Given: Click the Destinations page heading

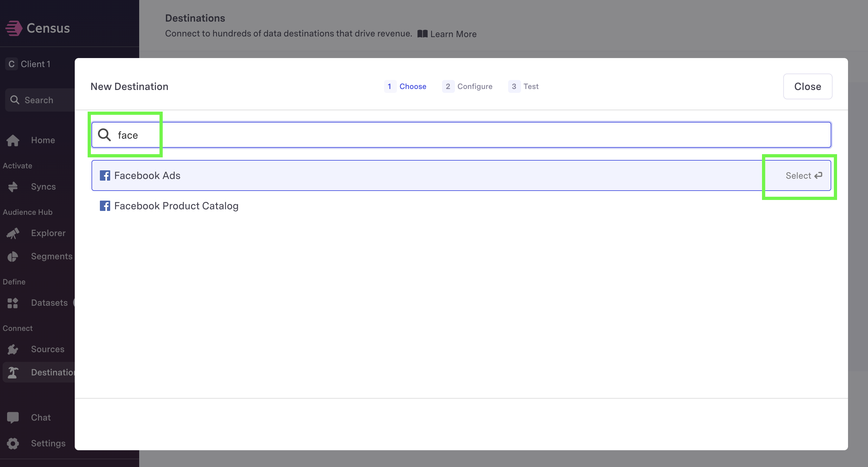Looking at the screenshot, I should (x=195, y=18).
